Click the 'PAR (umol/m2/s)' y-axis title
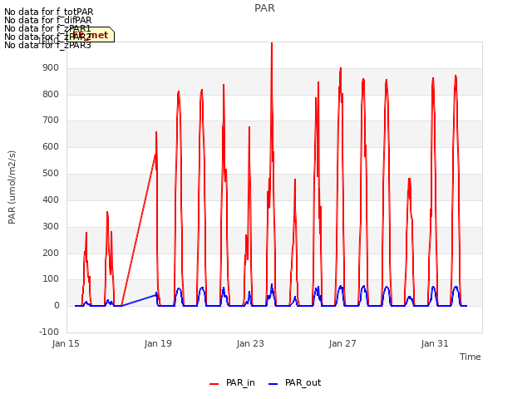The width and height of the screenshot is (532, 399). pos(12,187)
